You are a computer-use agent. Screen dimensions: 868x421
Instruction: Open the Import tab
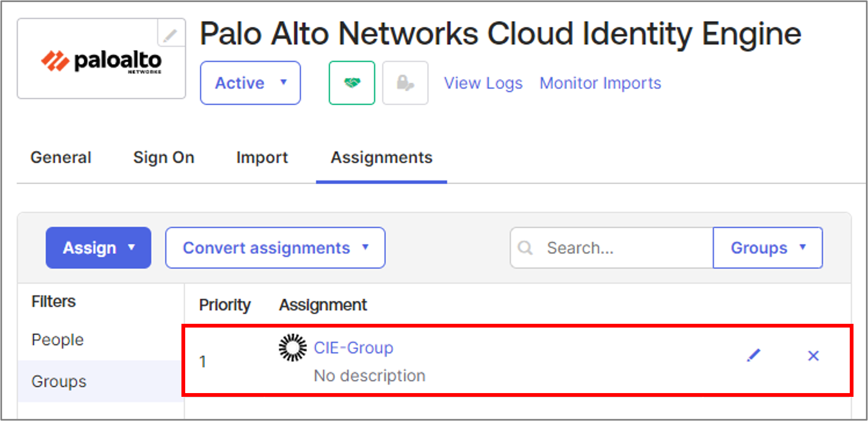click(262, 157)
